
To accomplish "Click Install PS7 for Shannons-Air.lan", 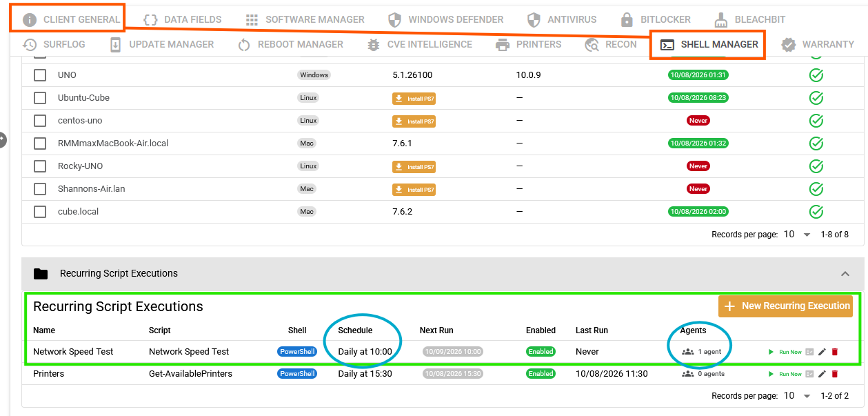I will click(414, 189).
